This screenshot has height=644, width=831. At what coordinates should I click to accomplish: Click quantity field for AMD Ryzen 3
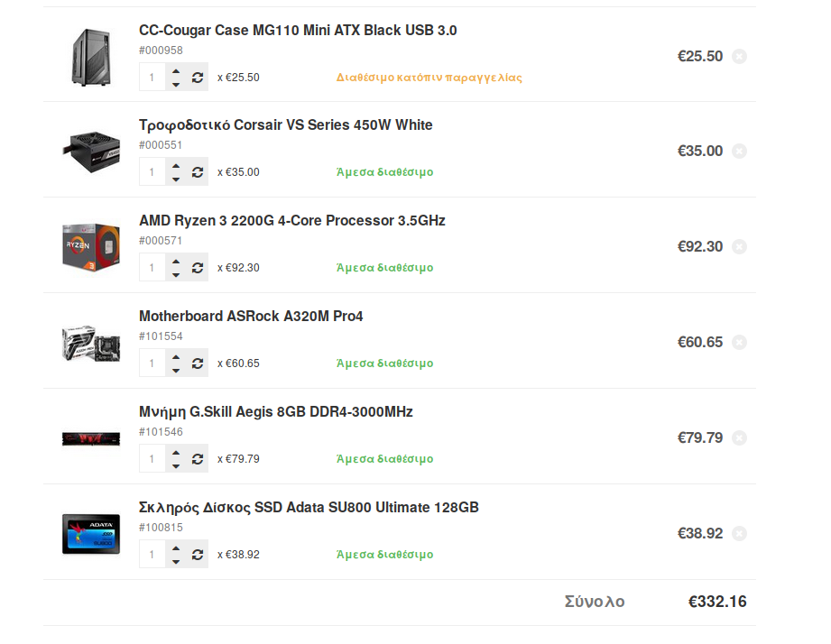pos(152,268)
